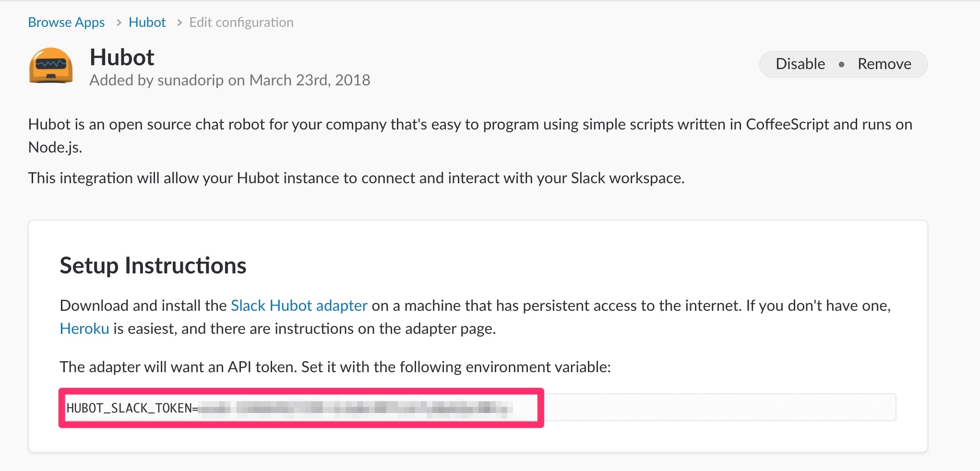980x471 pixels.
Task: Open the Slack Hubot adapter link
Action: coord(299,306)
